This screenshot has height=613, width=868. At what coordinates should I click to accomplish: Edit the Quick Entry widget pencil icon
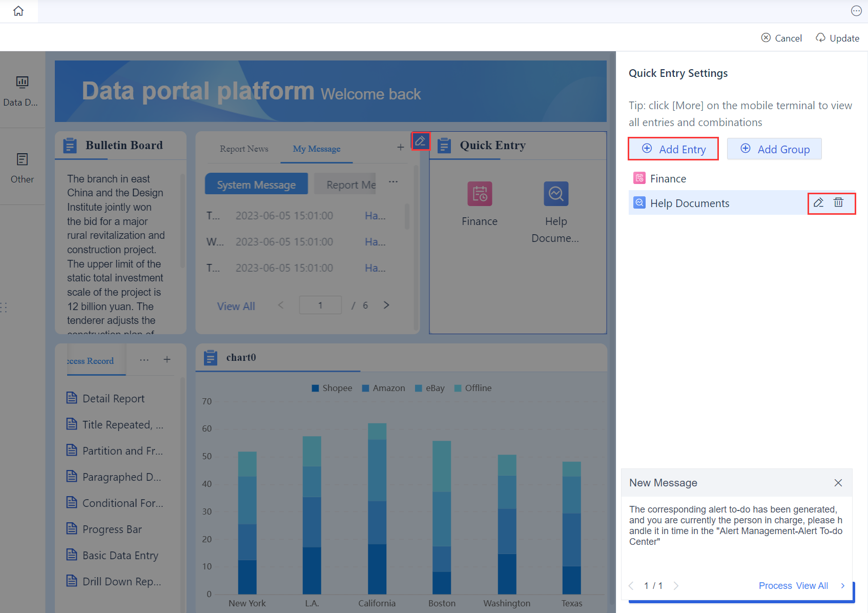coord(420,141)
